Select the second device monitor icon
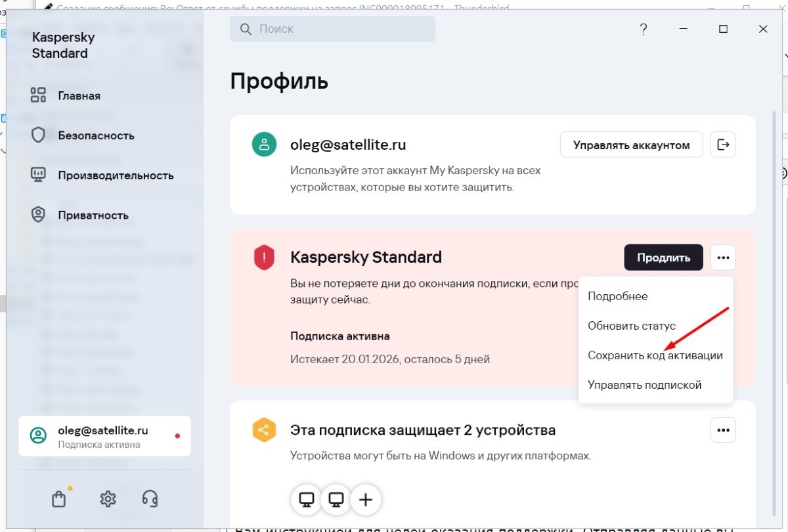 336,500
